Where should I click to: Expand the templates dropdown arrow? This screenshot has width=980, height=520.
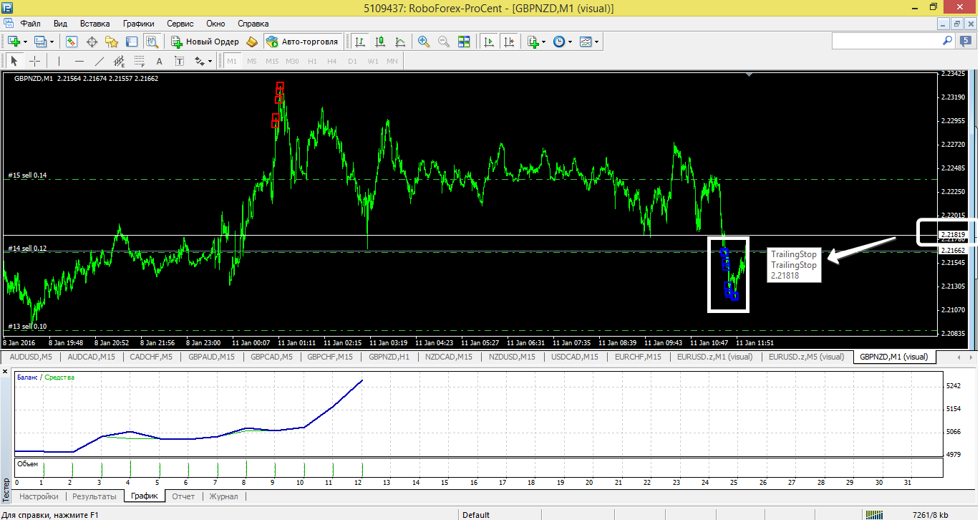(597, 42)
